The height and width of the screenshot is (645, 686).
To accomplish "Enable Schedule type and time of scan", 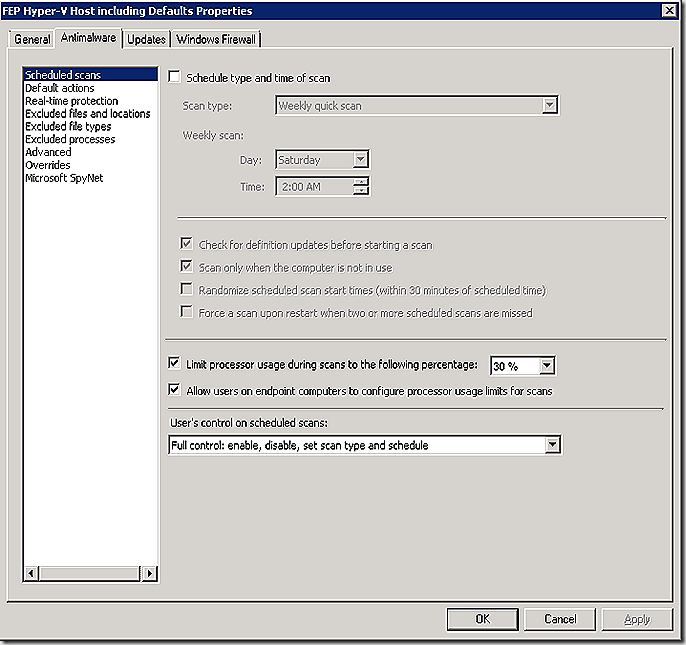I will point(174,77).
